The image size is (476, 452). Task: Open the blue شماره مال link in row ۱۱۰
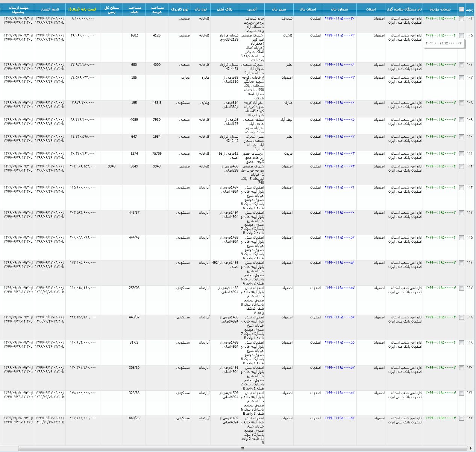tap(339, 137)
